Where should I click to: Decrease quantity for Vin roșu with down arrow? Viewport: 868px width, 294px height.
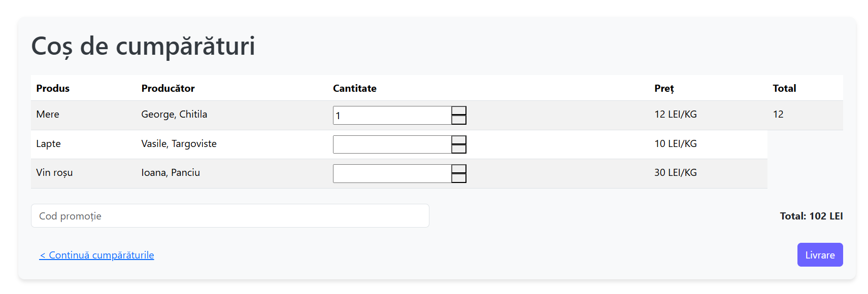(459, 178)
